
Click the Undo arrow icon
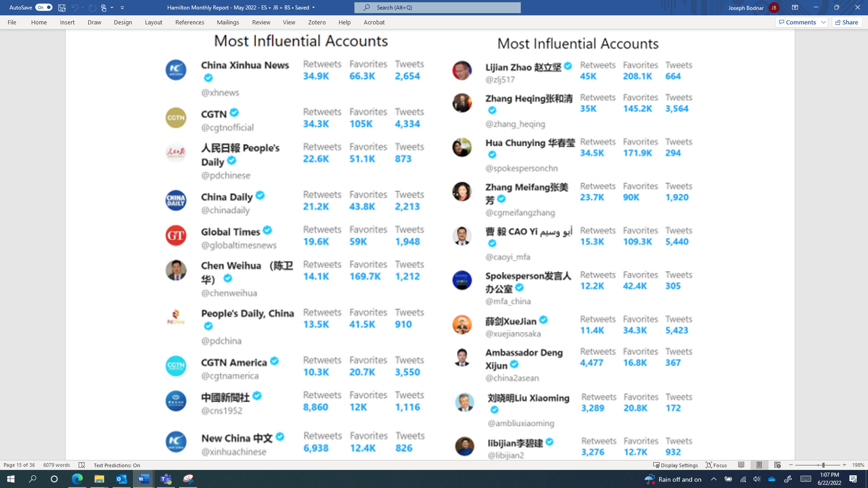(x=75, y=7)
